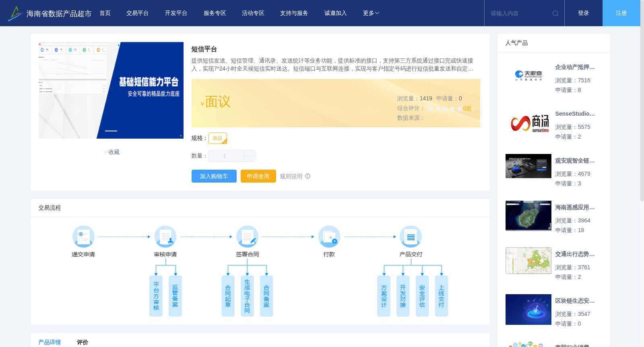The image size is (644, 347).
Task: Go to 首页 in the navigation bar
Action: point(105,13)
